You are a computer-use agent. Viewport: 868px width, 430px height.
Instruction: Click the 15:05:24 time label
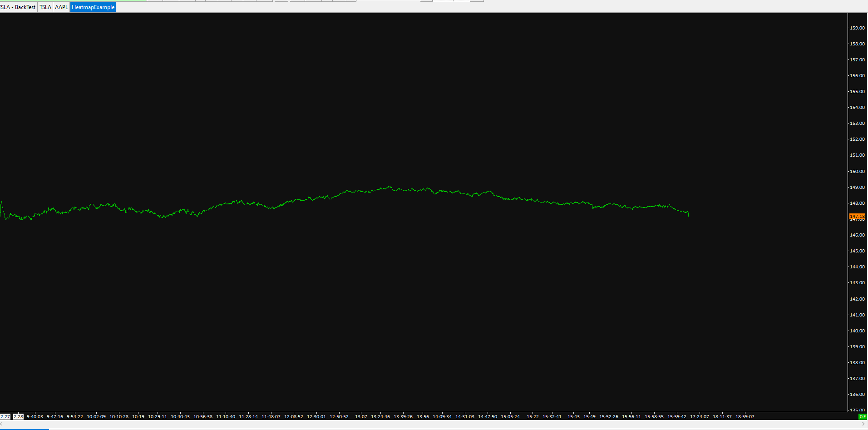[510, 417]
